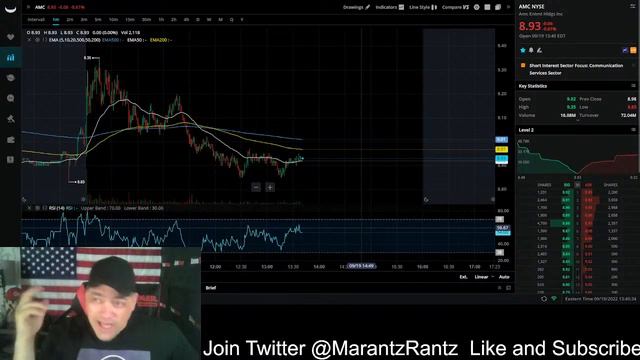The image size is (640, 360).
Task: Click the AMC ticker symbol in chart header
Action: pos(40,7)
